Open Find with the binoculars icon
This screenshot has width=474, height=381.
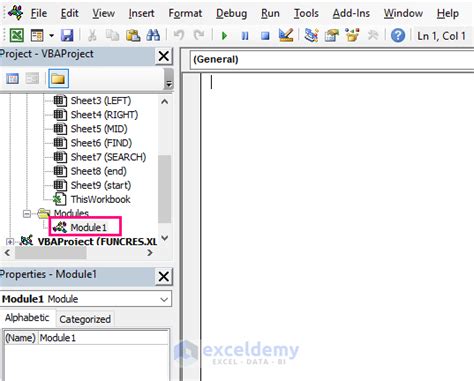[x=153, y=35]
